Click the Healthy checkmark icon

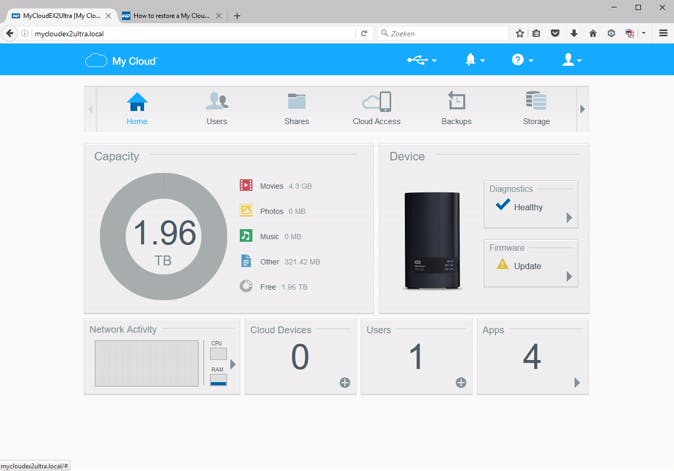[502, 205]
